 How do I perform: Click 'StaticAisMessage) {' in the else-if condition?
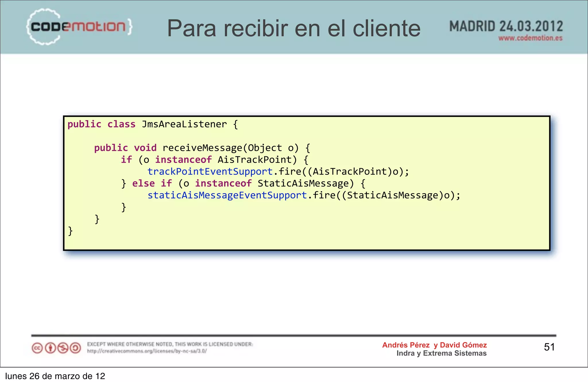click(x=312, y=184)
